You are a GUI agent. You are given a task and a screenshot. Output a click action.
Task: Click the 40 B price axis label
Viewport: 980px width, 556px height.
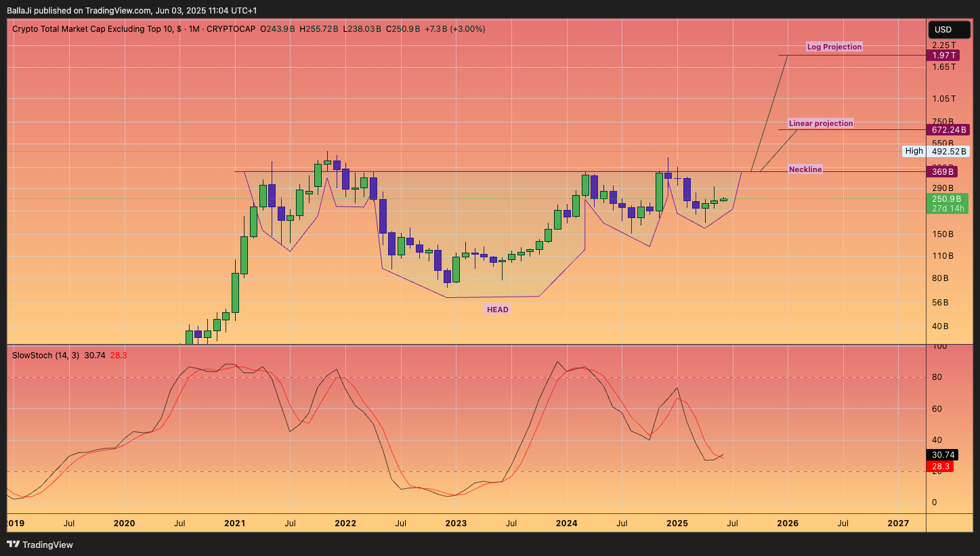[x=940, y=326]
